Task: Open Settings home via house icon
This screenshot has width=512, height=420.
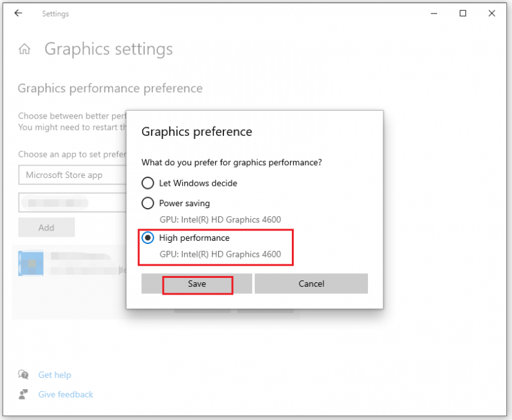Action: pos(24,49)
